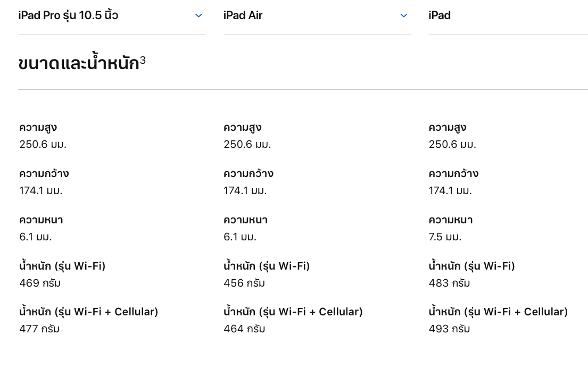Image resolution: width=588 pixels, height=368 pixels.
Task: Click the iPad Air ความหนา label
Action: coord(245,220)
